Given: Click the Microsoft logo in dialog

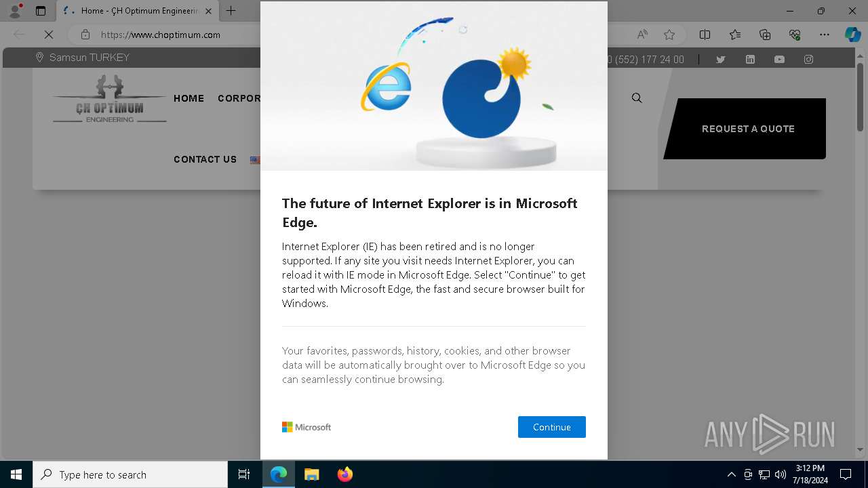Looking at the screenshot, I should [307, 427].
